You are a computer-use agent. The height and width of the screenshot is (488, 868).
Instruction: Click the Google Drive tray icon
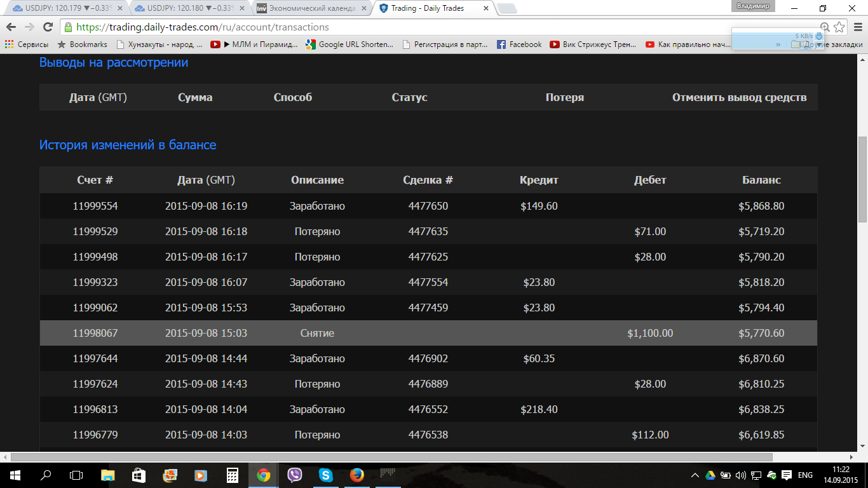[710, 475]
